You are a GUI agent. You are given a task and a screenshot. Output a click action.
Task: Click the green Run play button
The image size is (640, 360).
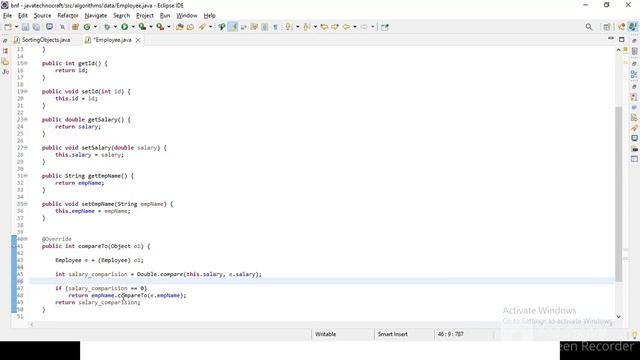click(124, 27)
